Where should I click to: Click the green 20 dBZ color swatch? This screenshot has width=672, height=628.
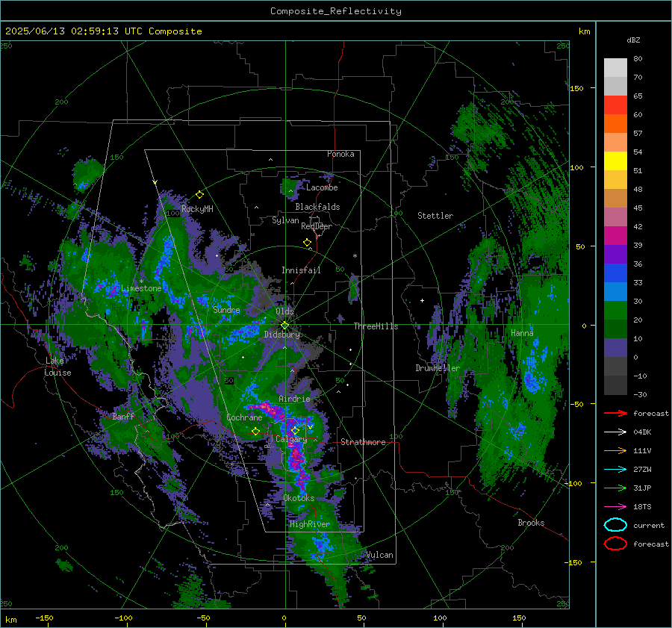615,311
